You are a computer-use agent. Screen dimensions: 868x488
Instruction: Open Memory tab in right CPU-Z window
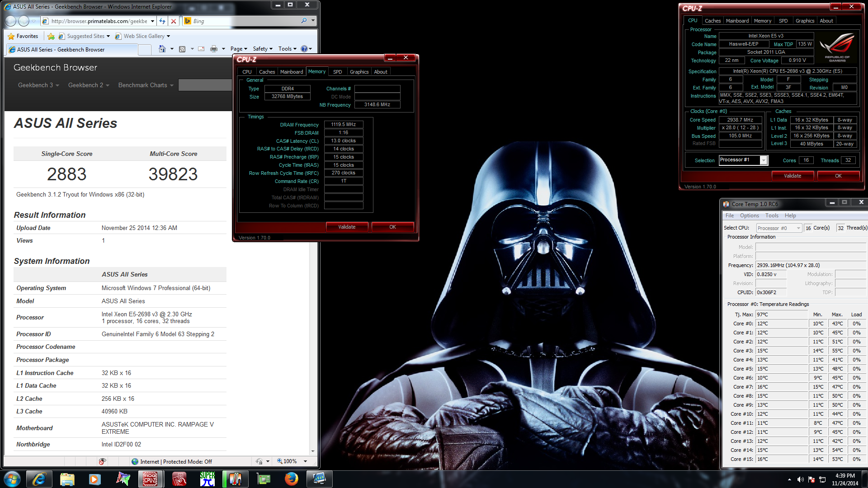[x=763, y=21]
